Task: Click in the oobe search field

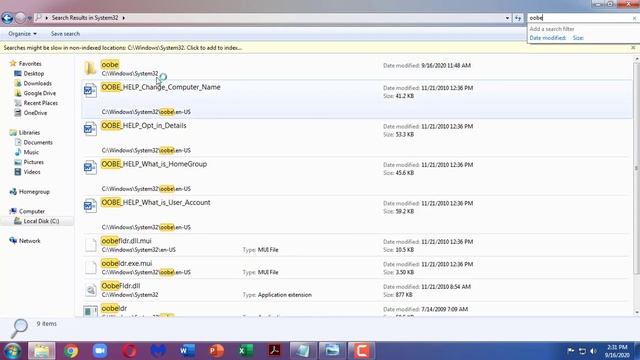Action: [x=580, y=18]
